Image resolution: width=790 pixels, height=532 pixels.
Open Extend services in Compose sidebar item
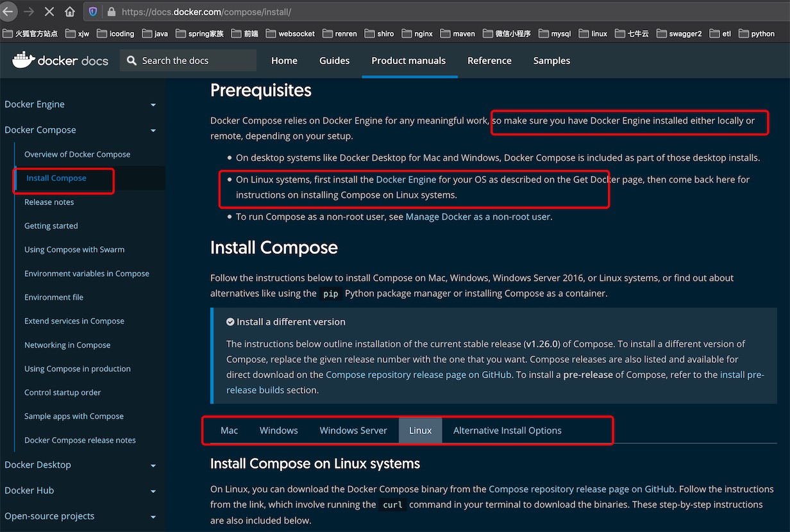[x=74, y=320]
